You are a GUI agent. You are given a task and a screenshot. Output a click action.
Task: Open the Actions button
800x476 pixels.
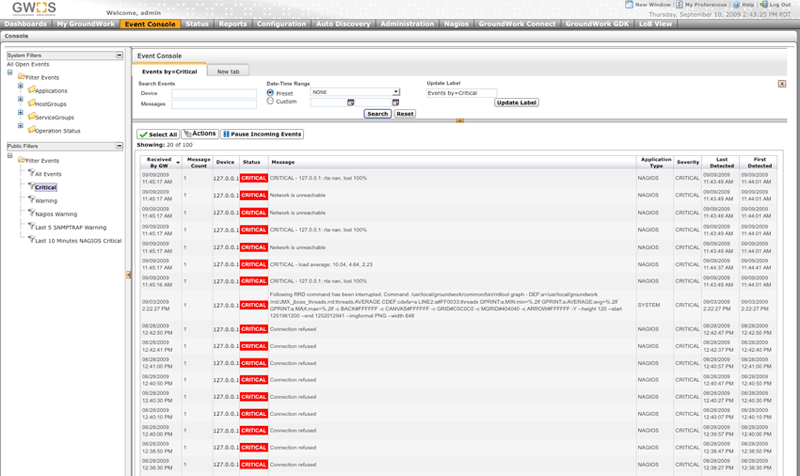tap(200, 134)
